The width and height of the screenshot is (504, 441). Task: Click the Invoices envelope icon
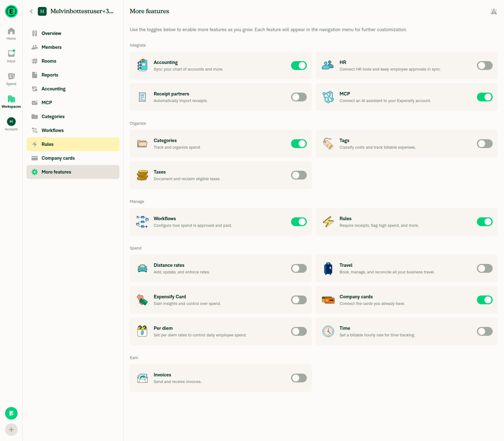pyautogui.click(x=142, y=378)
